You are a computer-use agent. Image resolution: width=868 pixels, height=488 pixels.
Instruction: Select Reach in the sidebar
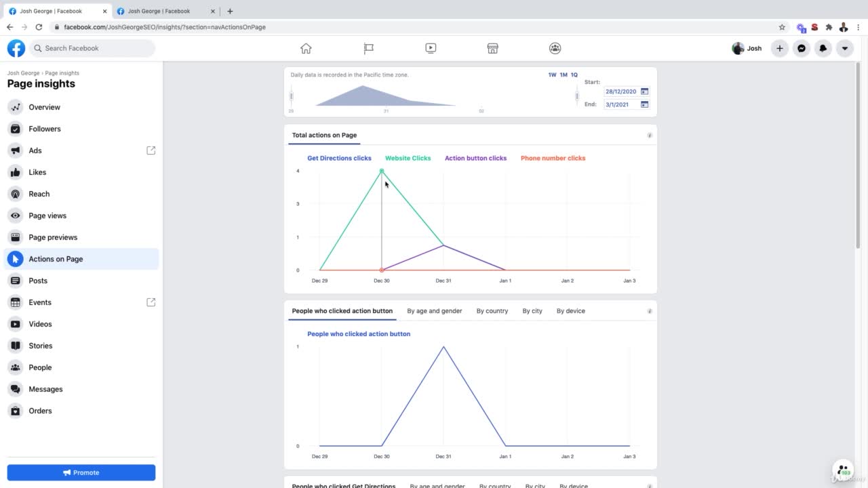[81, 194]
